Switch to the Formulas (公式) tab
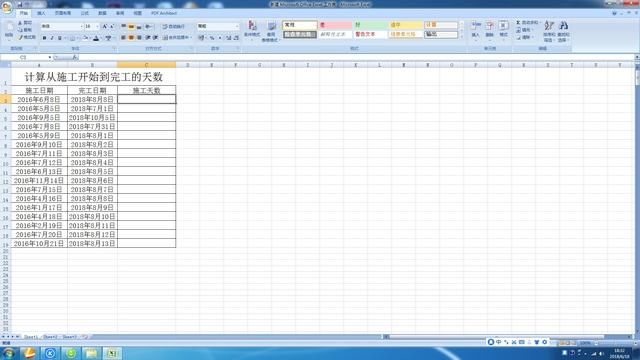 [x=84, y=13]
